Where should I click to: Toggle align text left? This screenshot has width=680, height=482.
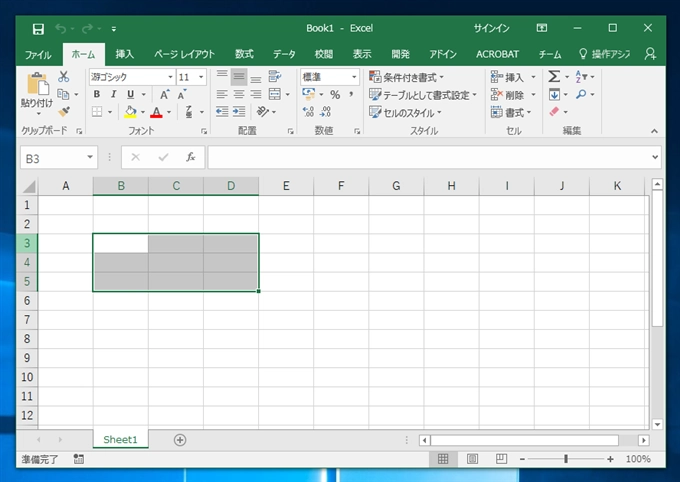[x=222, y=94]
